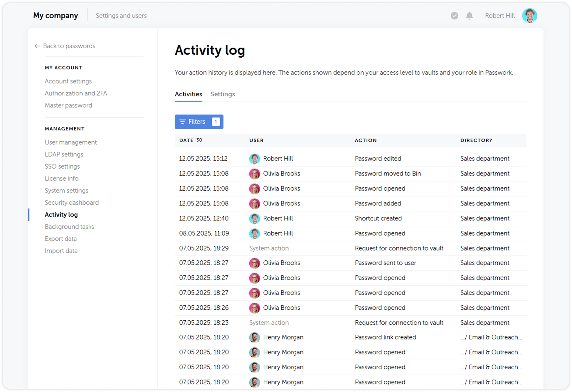572x392 pixels.
Task: Click the back arrow next to 'Back to passwords'
Action: (x=37, y=46)
